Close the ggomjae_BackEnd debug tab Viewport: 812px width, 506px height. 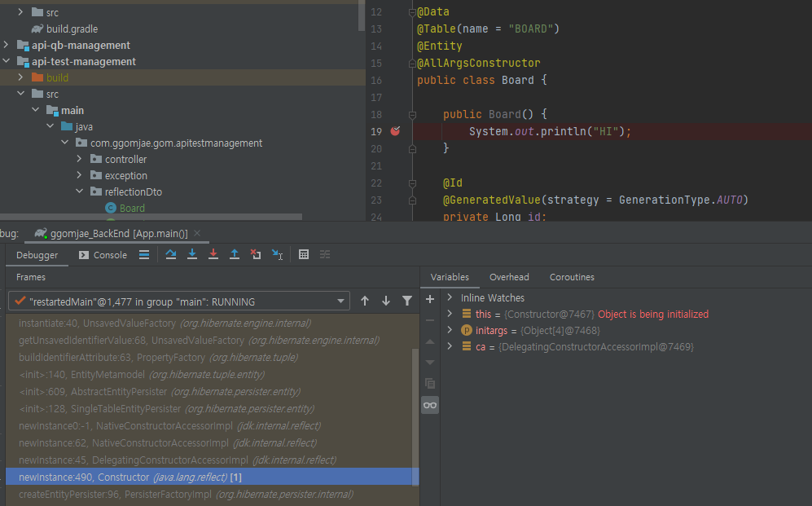[197, 233]
